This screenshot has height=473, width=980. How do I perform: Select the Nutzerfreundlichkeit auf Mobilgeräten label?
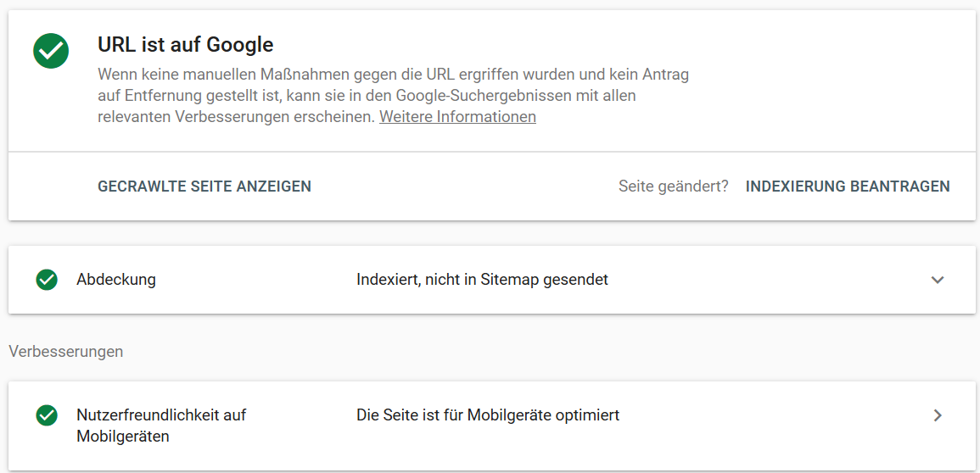coord(161,426)
